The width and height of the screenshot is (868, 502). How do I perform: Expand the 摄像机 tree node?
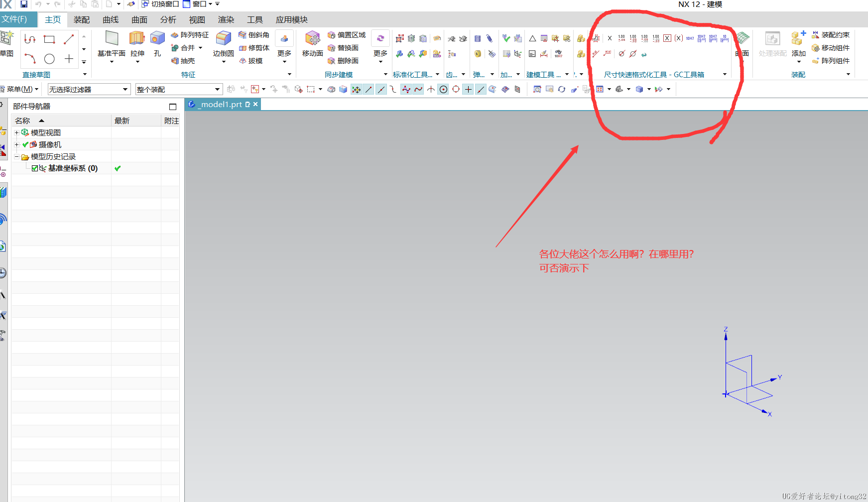[x=16, y=144]
